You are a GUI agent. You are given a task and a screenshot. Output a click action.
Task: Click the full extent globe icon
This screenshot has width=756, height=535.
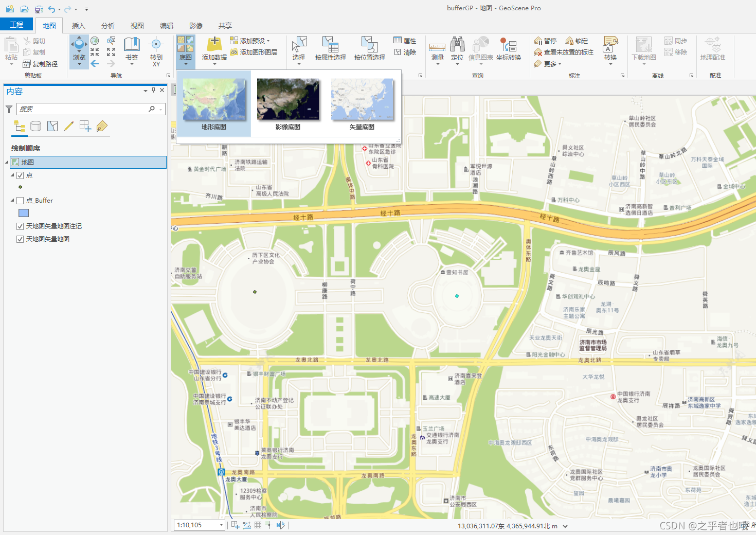[x=95, y=41]
